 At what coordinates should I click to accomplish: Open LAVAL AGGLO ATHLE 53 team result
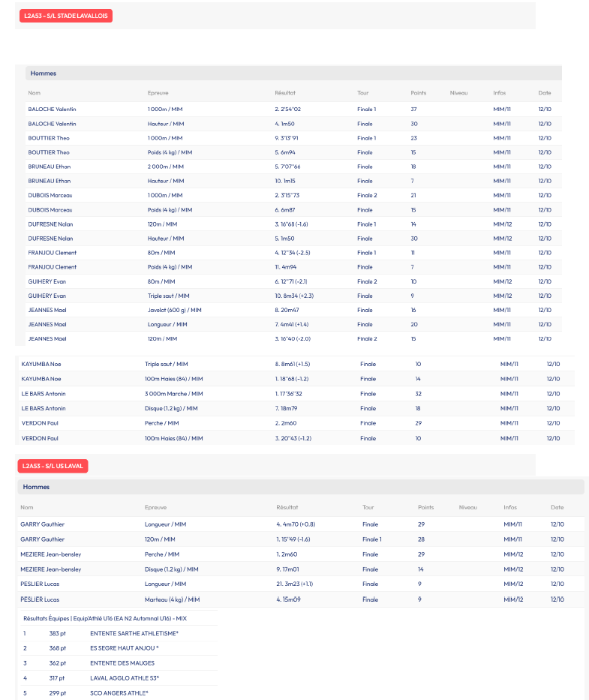[124, 678]
